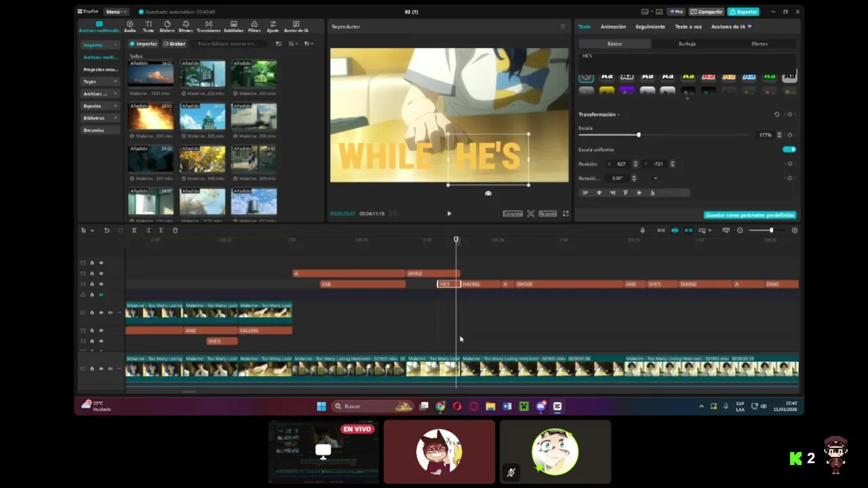The image size is (868, 488).
Task: Open the Windows Start menu
Action: click(x=321, y=407)
